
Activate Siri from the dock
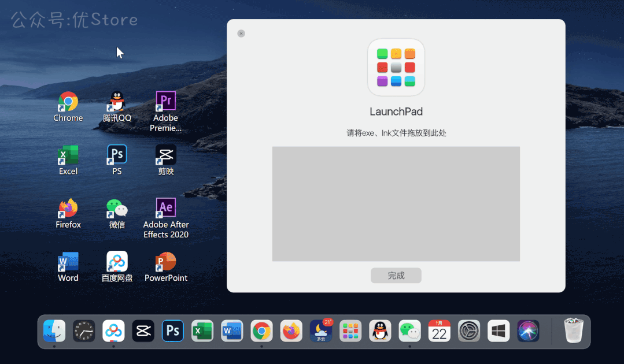click(x=528, y=330)
